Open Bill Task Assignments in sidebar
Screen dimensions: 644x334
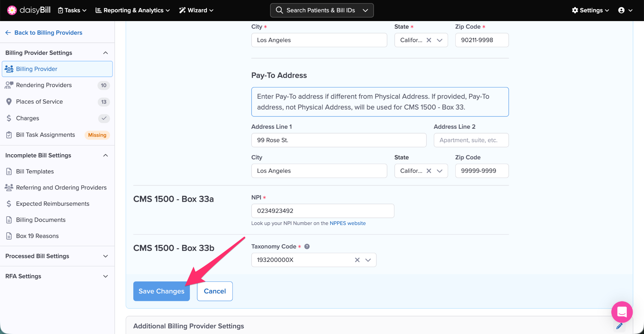[45, 135]
